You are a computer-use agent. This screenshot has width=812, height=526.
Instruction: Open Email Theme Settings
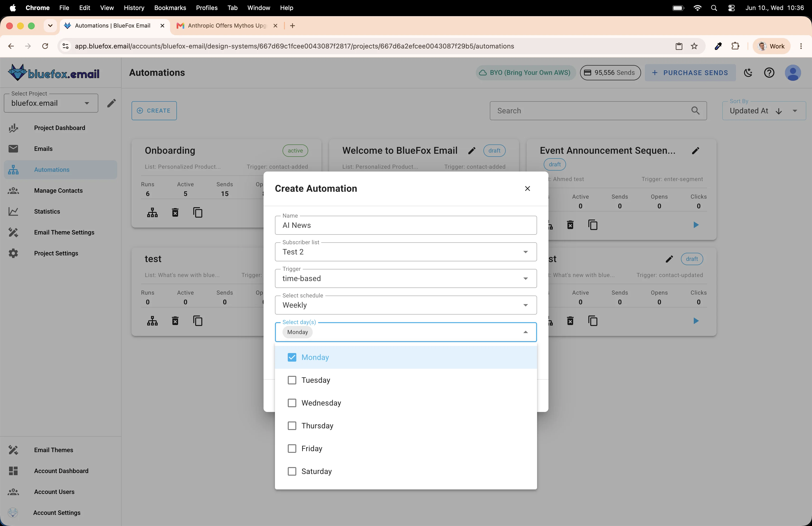pos(60,232)
